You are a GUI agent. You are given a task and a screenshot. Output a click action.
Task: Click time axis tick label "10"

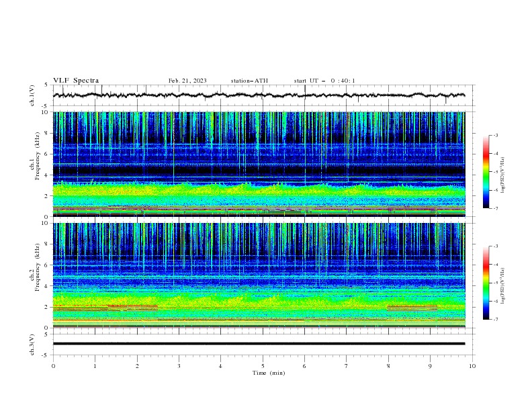point(472,366)
